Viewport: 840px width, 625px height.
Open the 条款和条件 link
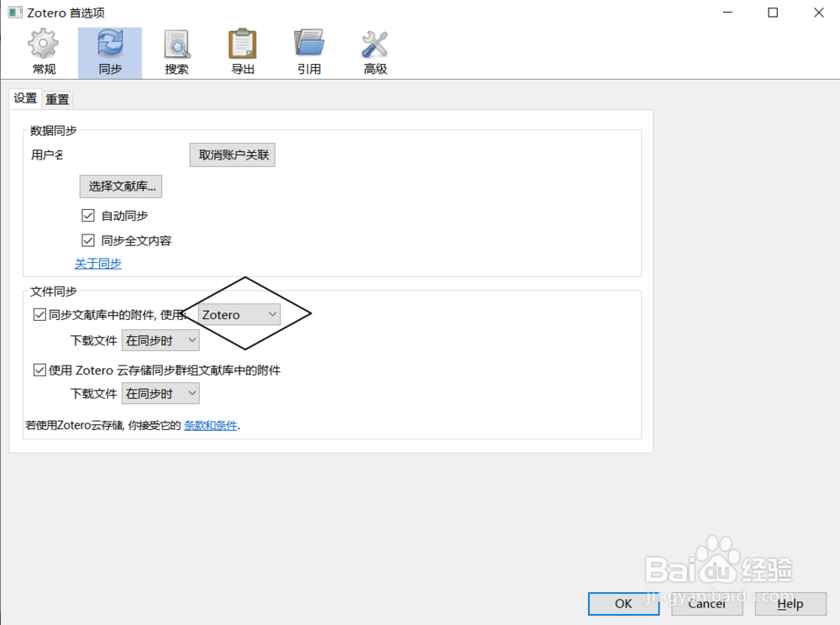point(211,425)
